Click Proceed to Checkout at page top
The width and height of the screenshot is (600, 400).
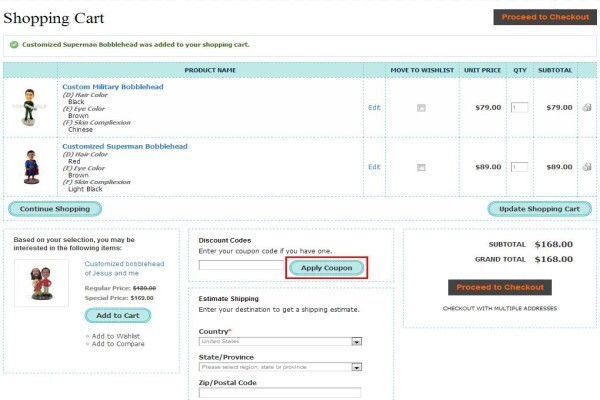[x=545, y=17]
